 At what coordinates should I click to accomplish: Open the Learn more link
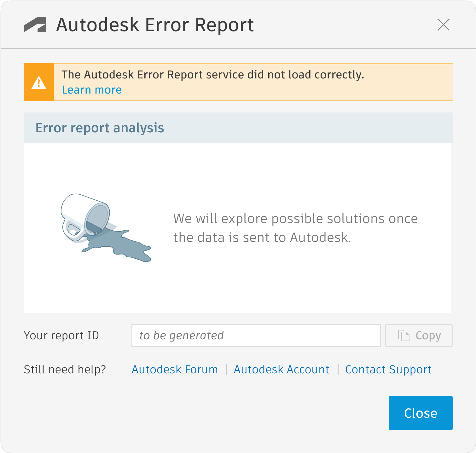(x=92, y=90)
